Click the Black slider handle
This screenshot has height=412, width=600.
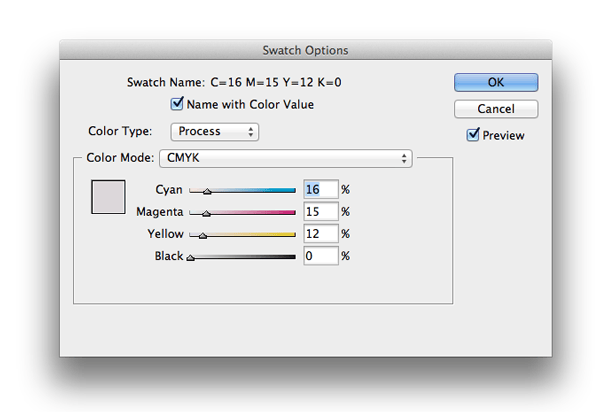coord(191,258)
